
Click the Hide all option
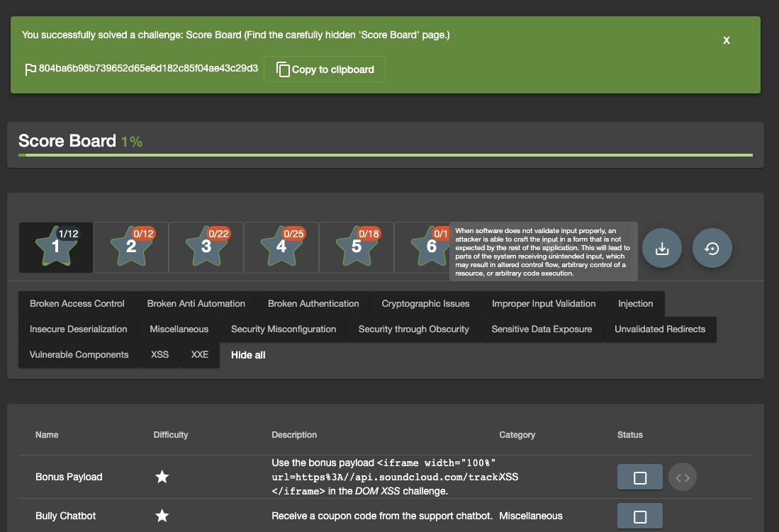[248, 354]
